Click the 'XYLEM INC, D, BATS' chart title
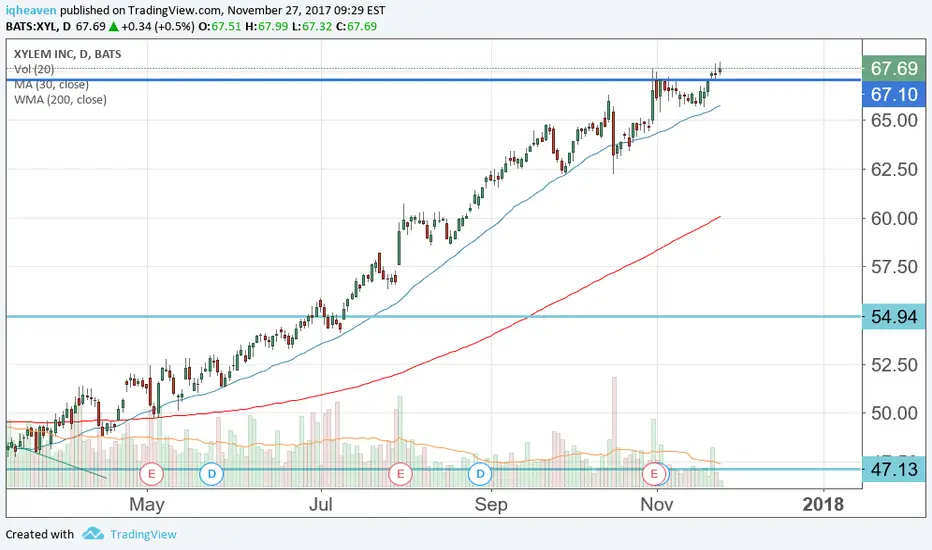This screenshot has height=550, width=932. 68,54
